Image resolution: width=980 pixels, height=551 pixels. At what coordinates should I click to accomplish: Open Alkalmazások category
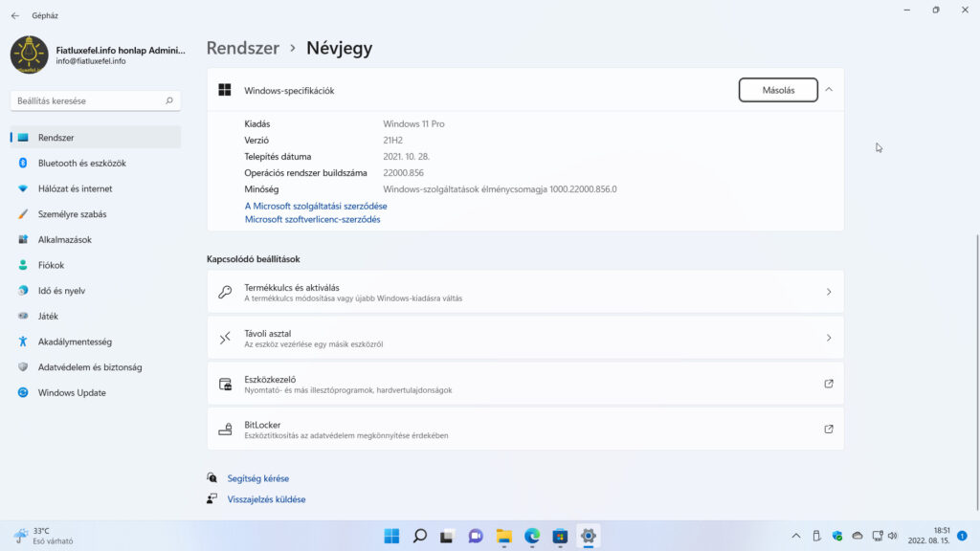[x=96, y=240]
